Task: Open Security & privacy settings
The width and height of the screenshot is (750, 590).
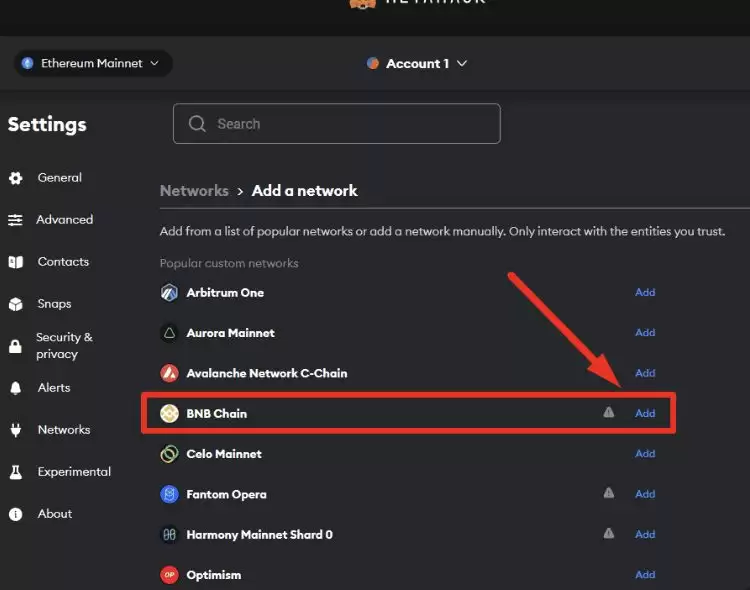Action: point(64,346)
